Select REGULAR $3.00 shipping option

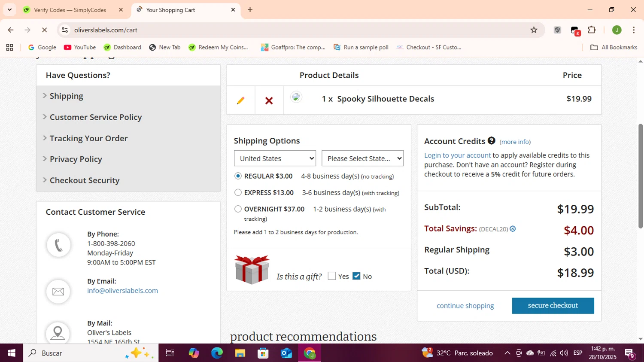238,176
